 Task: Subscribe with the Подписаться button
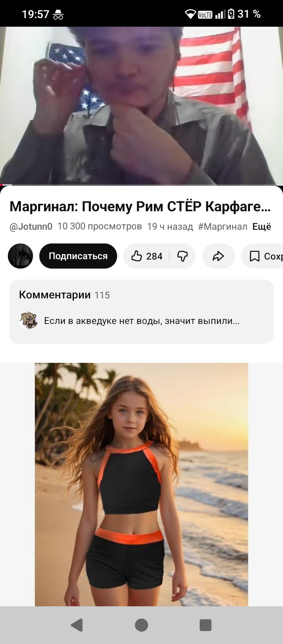[x=78, y=256]
